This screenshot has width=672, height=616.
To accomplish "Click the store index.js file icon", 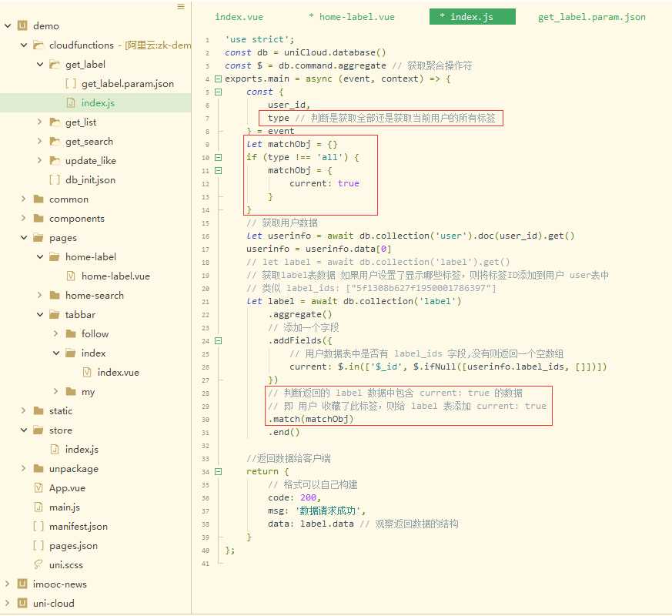I will pos(55,449).
